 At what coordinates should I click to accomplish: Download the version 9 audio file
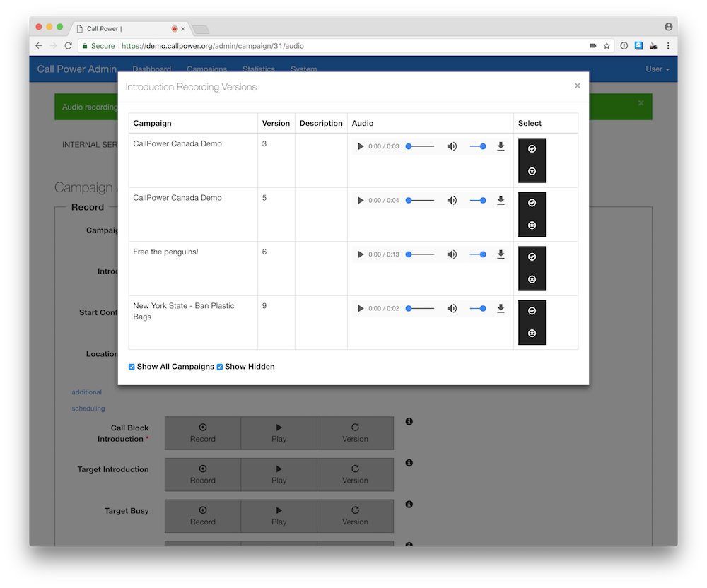[501, 309]
